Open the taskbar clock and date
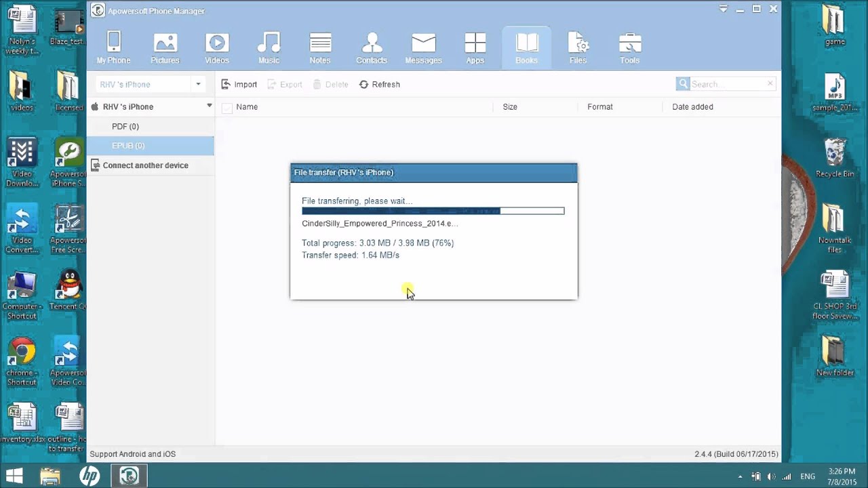 841,476
